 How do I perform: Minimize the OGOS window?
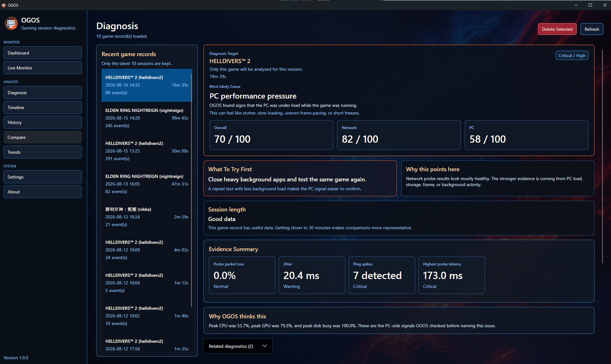click(x=576, y=5)
